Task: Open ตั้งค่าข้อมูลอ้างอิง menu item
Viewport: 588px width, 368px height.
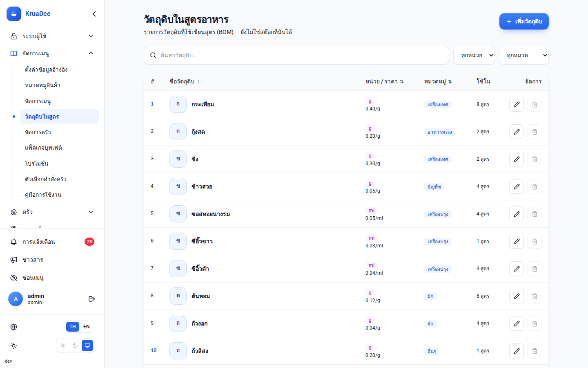Action: (60, 70)
